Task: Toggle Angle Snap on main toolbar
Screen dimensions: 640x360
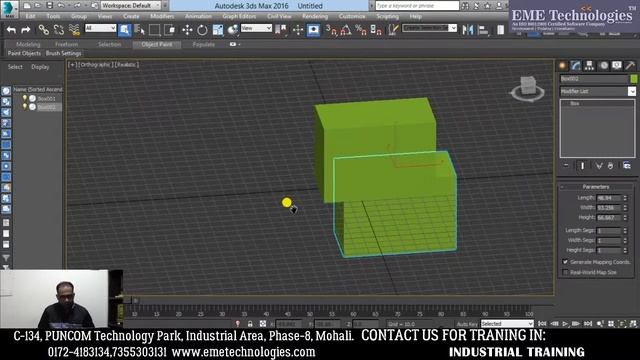Action: tap(346, 30)
